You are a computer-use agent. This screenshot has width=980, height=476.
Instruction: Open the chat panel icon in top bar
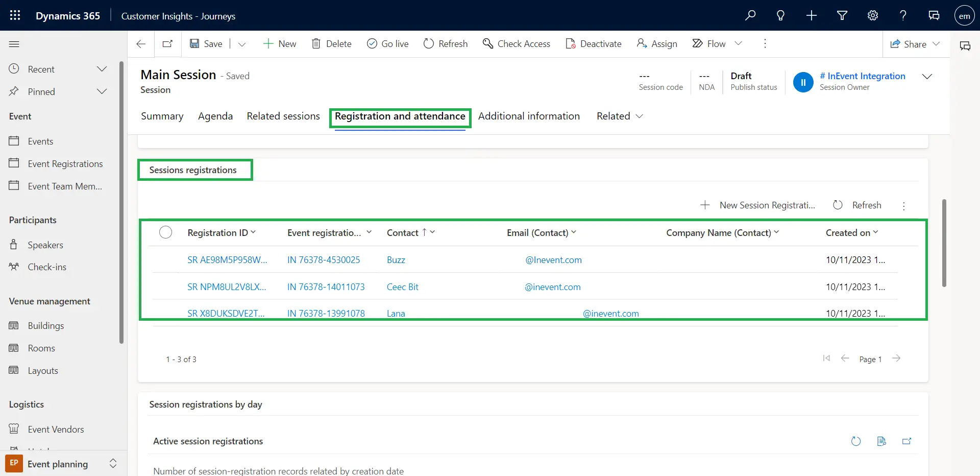point(934,15)
